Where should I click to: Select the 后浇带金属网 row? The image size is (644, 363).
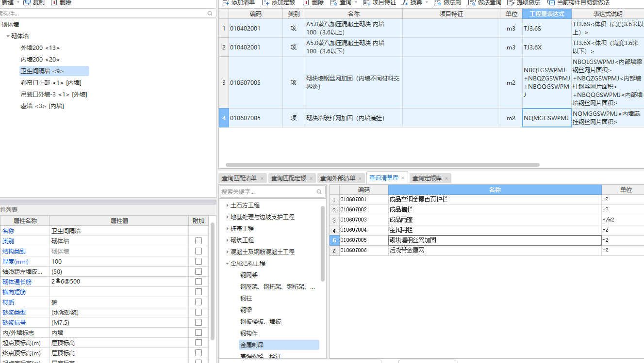coord(487,251)
